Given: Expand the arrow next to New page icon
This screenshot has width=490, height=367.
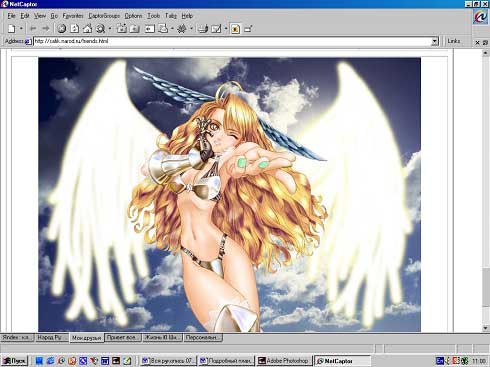Looking at the screenshot, I should 21,29.
